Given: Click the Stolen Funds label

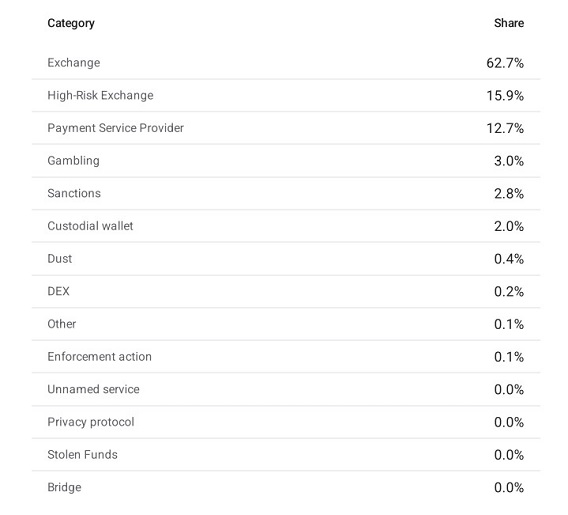Looking at the screenshot, I should (83, 455).
